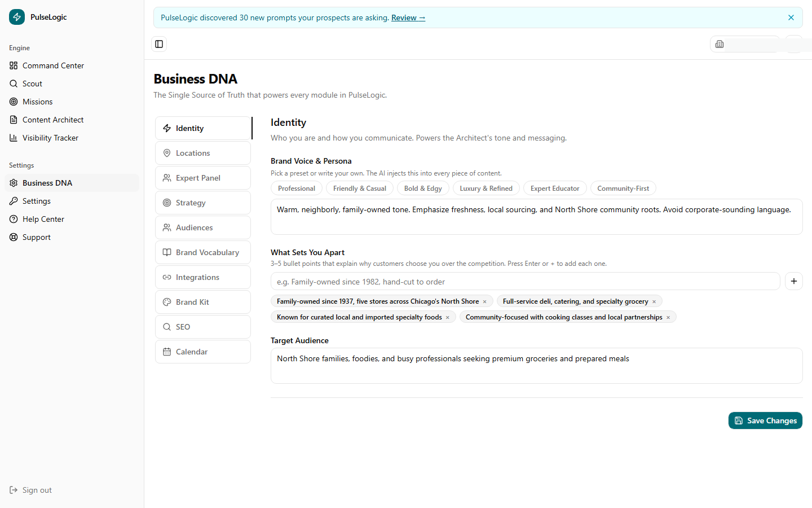812x508 pixels.
Task: Remove 'Family-owned since 1937' tag
Action: tap(484, 302)
